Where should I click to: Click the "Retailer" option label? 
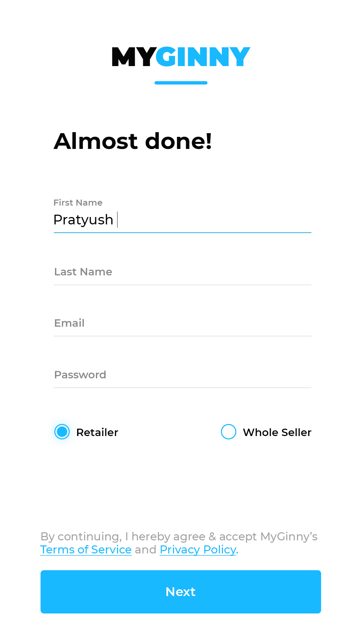pos(97,432)
